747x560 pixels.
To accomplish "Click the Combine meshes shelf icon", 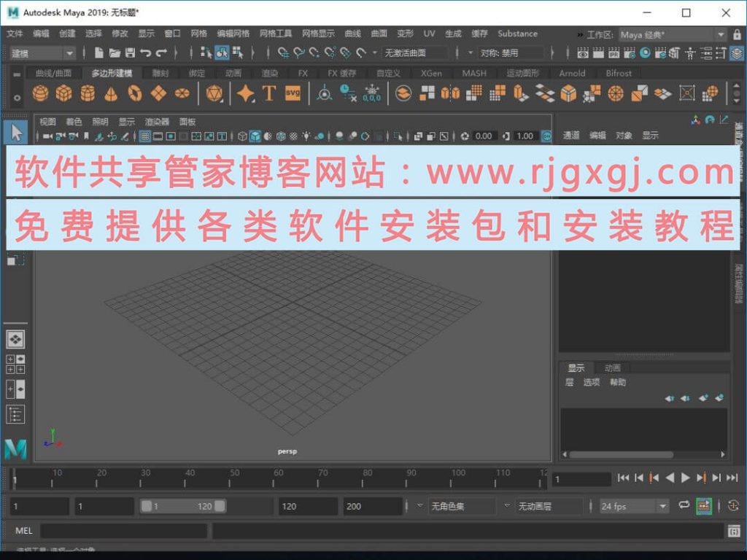I will pos(403,93).
